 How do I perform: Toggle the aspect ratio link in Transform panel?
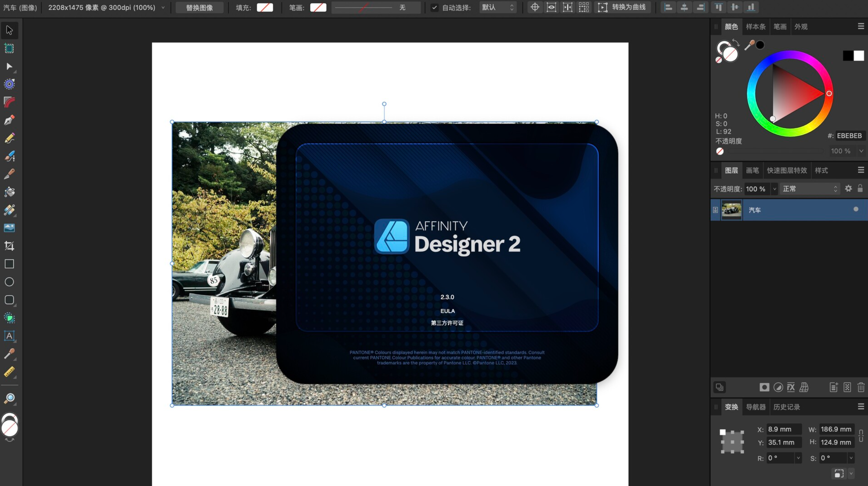click(x=861, y=436)
